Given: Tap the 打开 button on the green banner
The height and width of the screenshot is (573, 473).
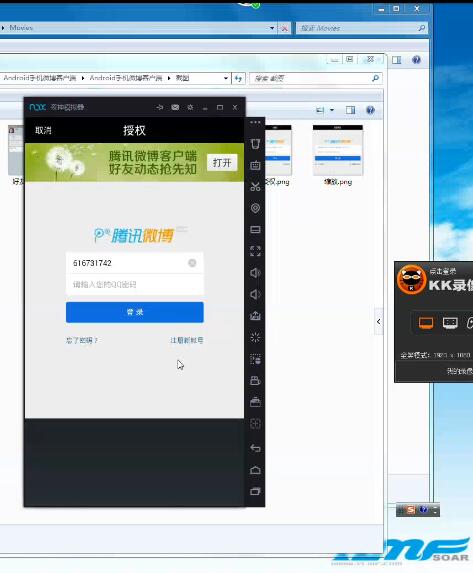Looking at the screenshot, I should coord(222,163).
